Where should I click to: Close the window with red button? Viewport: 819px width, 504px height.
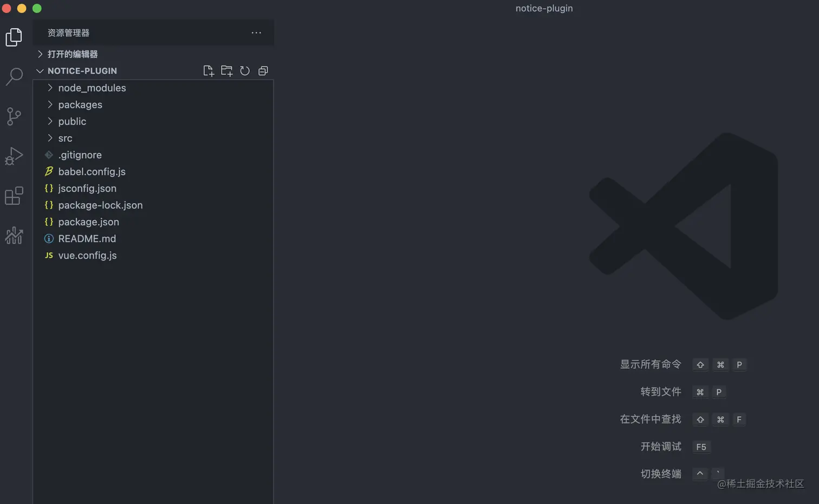pos(7,8)
